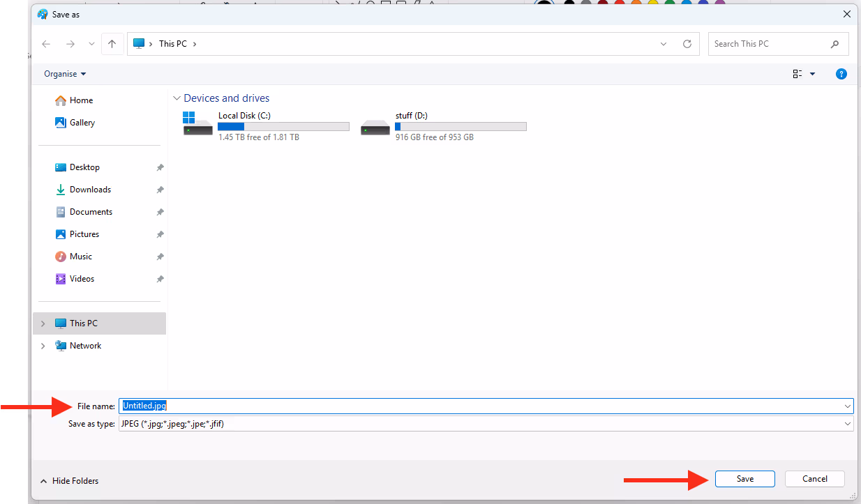Click the Save button
The image size is (861, 504).
click(x=744, y=479)
